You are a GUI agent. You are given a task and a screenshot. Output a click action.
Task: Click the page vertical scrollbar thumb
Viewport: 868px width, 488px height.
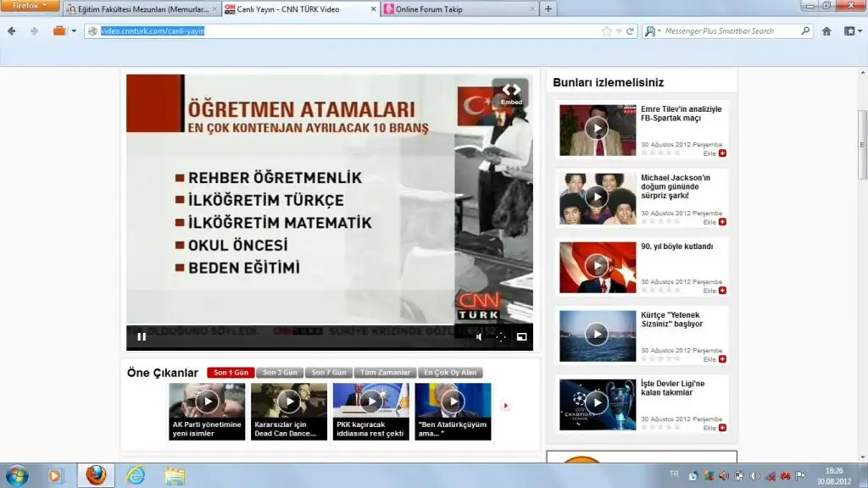[x=862, y=144]
